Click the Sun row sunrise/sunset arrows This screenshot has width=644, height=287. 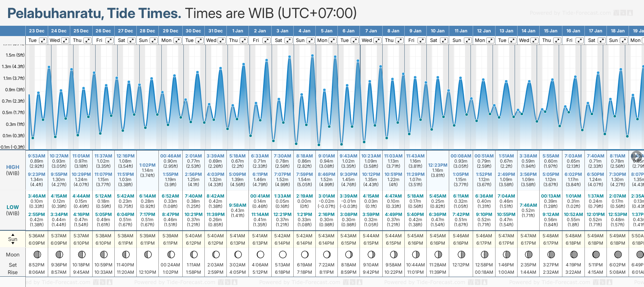click(x=13, y=239)
